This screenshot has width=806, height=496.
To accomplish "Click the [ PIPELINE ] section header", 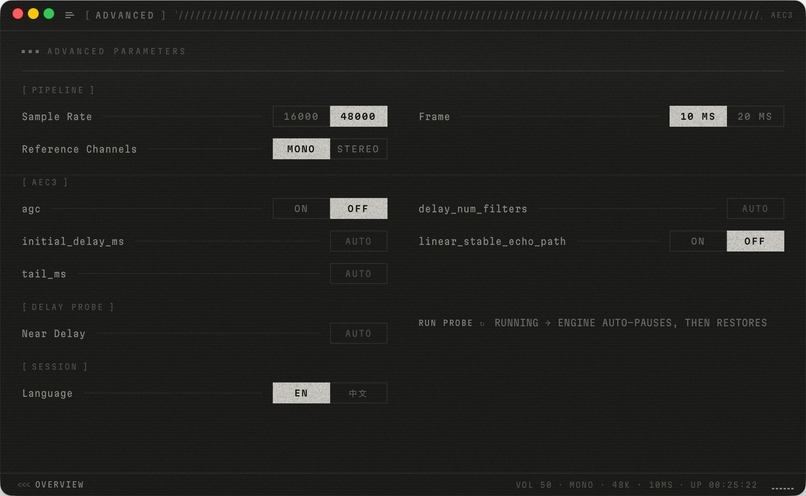I will [58, 90].
